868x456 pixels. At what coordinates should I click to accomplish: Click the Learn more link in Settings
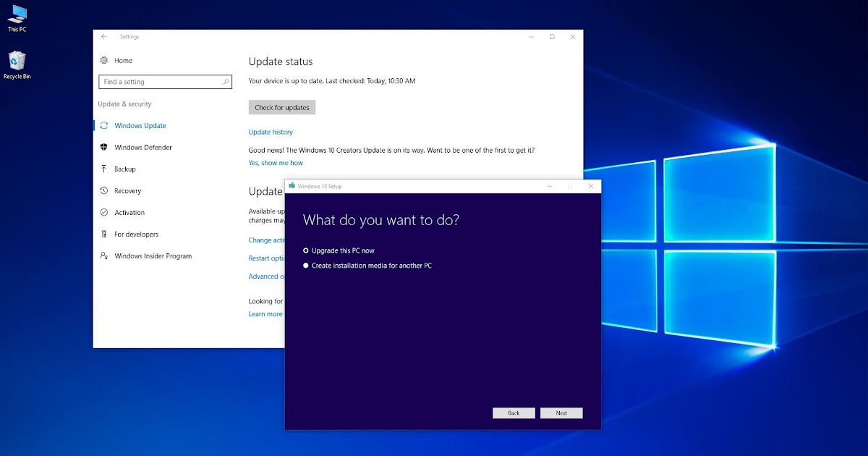tap(265, 314)
